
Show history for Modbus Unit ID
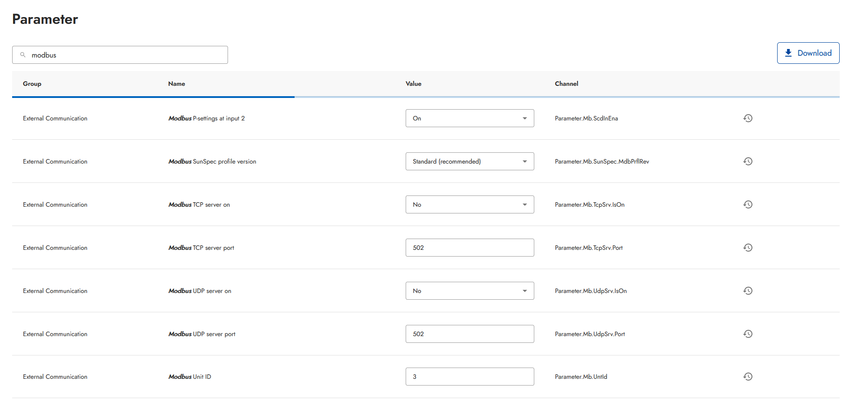748,377
